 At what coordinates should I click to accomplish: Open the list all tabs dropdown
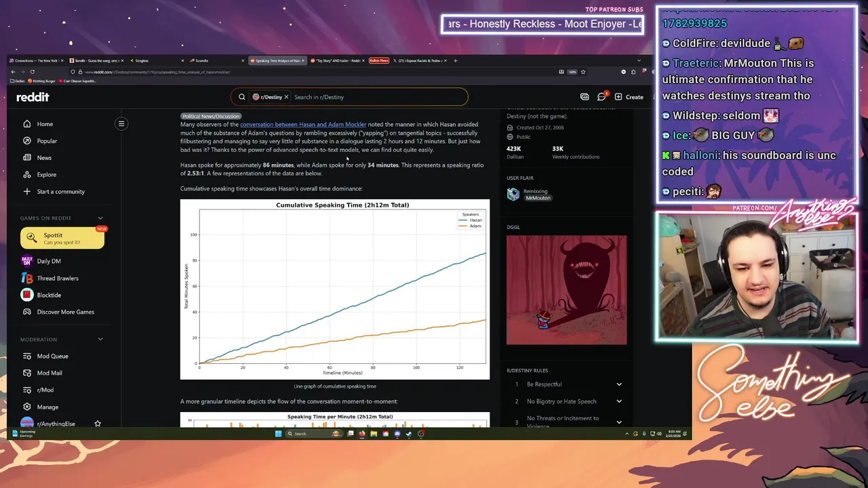point(639,60)
